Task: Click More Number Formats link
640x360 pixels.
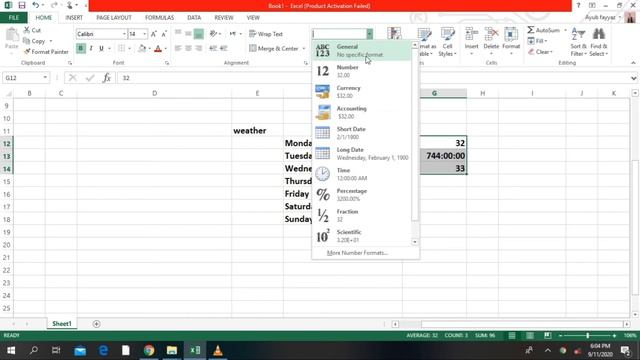Action: click(357, 253)
